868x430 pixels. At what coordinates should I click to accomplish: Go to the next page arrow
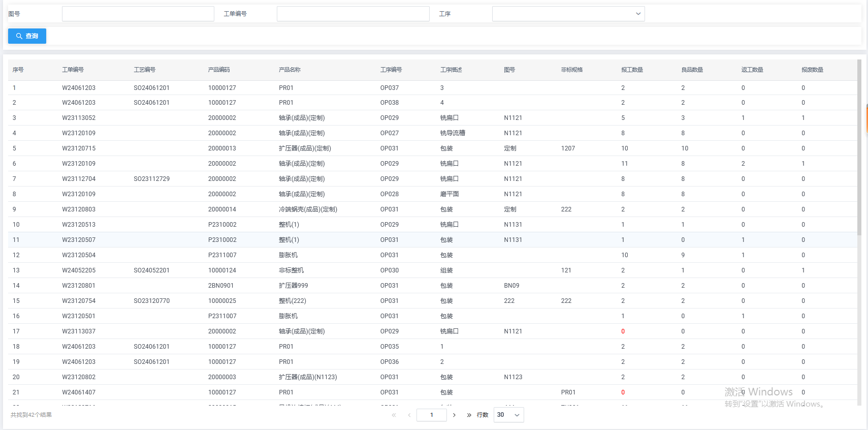(454, 415)
